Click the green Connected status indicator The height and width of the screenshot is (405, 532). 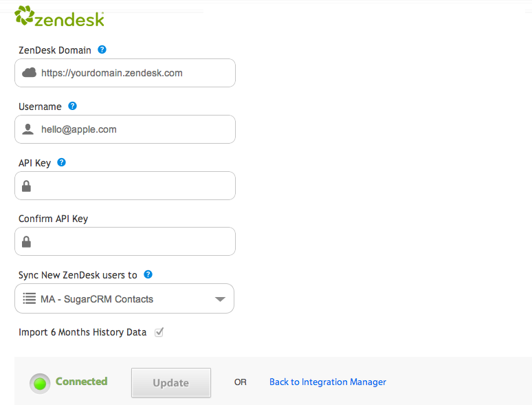pos(40,384)
